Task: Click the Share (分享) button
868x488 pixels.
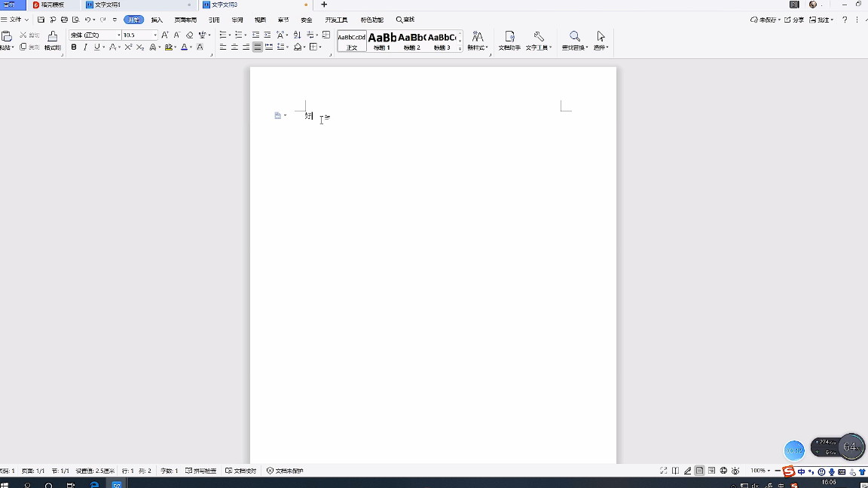Action: (794, 20)
